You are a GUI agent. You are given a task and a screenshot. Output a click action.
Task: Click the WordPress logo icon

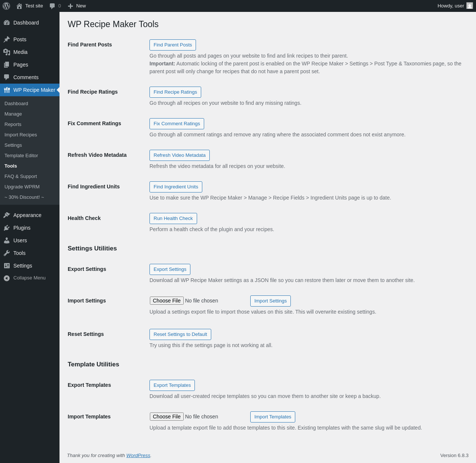click(6, 6)
